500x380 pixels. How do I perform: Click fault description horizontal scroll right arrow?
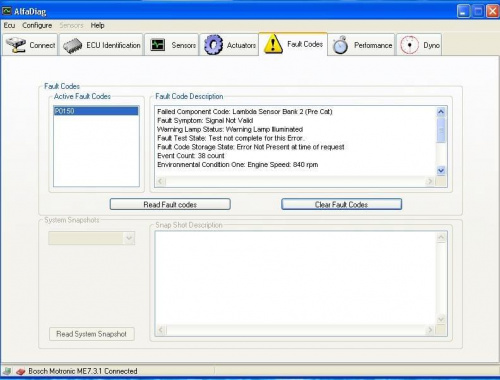(430, 181)
